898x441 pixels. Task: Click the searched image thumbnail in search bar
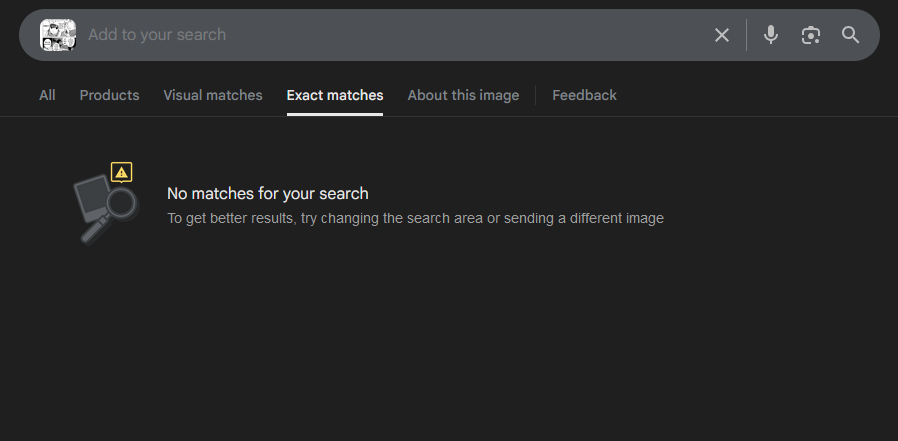pos(57,35)
